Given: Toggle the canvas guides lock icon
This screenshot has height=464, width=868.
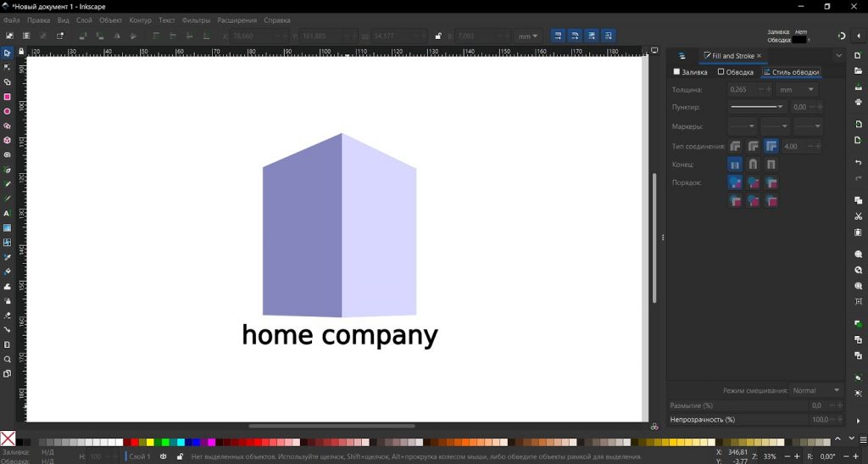Looking at the screenshot, I should click(x=21, y=52).
